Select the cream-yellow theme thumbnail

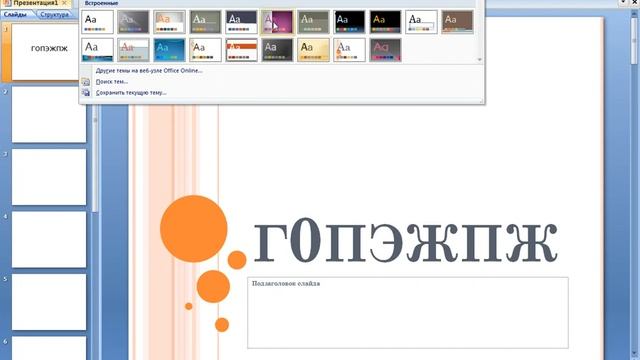313,50
